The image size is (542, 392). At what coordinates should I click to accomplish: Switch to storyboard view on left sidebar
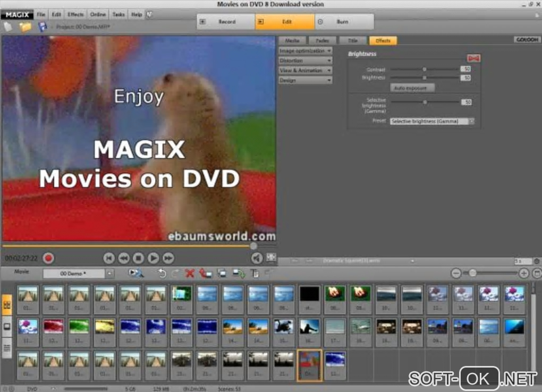tap(7, 305)
